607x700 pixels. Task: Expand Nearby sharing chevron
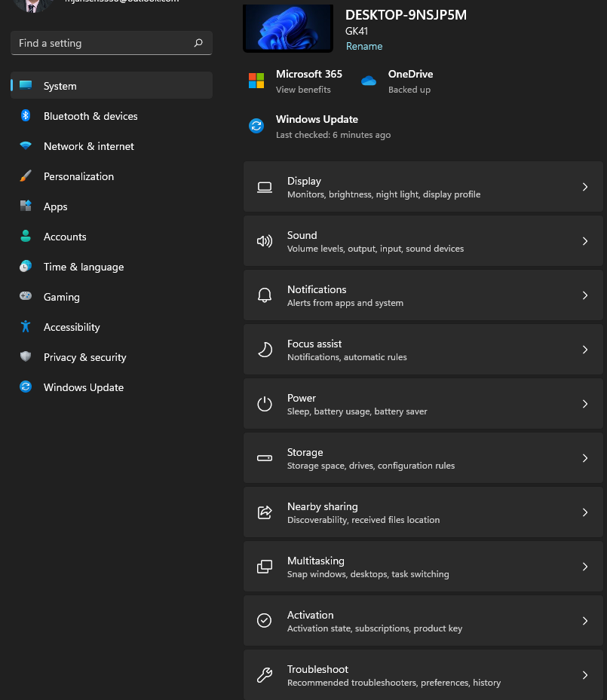(x=585, y=512)
